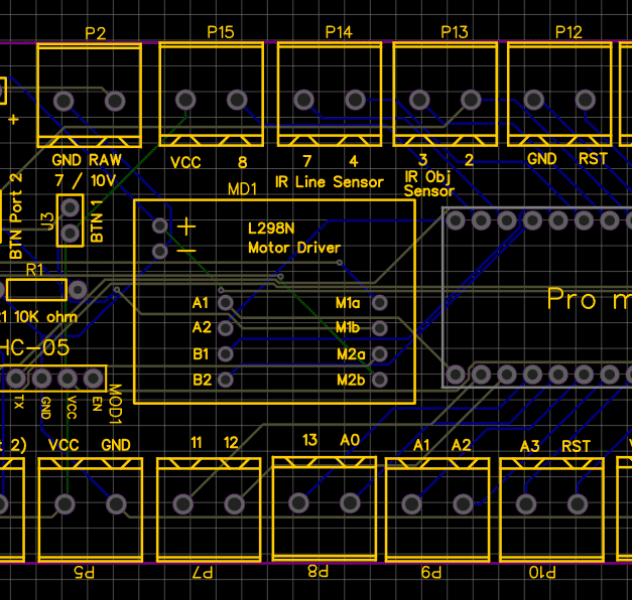Image resolution: width=632 pixels, height=600 pixels.
Task: Select the GND label under P12
Action: (542, 159)
